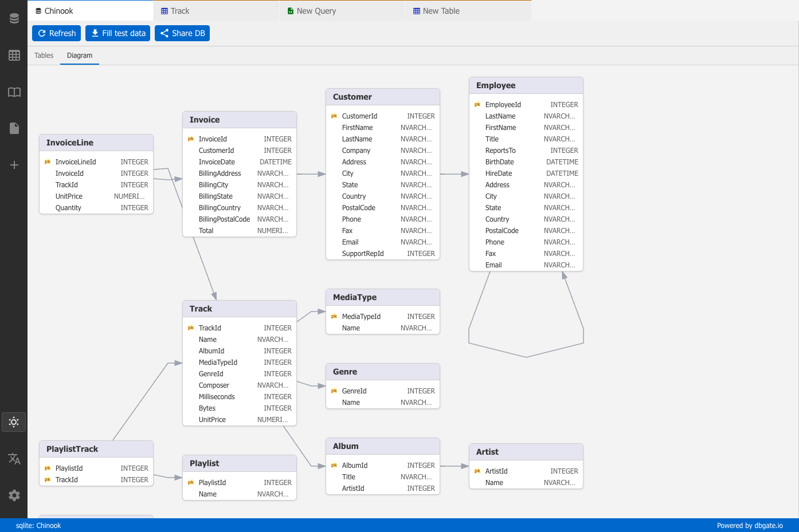799x532 pixels.
Task: Click the plus add icon in sidebar
Action: pos(14,165)
